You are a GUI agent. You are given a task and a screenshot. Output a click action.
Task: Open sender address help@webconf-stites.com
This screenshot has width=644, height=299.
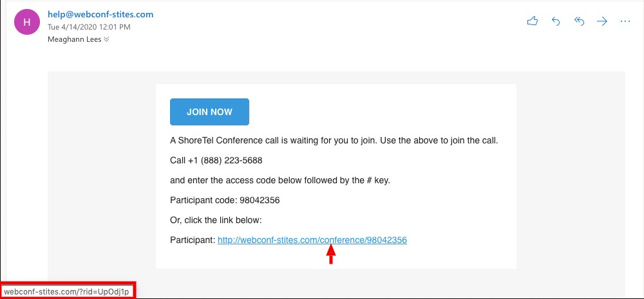[100, 14]
